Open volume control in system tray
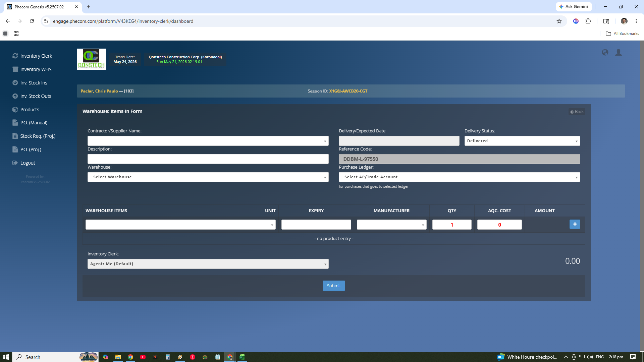The image size is (644, 362). pos(590,357)
